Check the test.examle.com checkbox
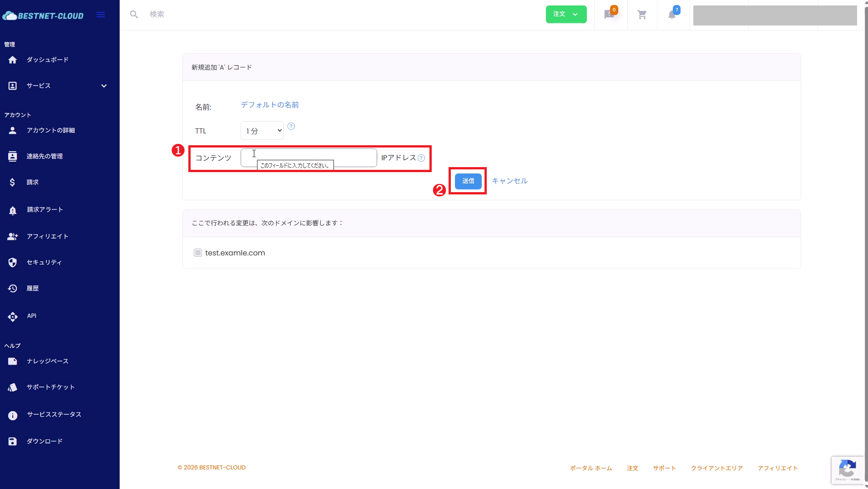Screen dimensions: 868x489 (x=197, y=252)
